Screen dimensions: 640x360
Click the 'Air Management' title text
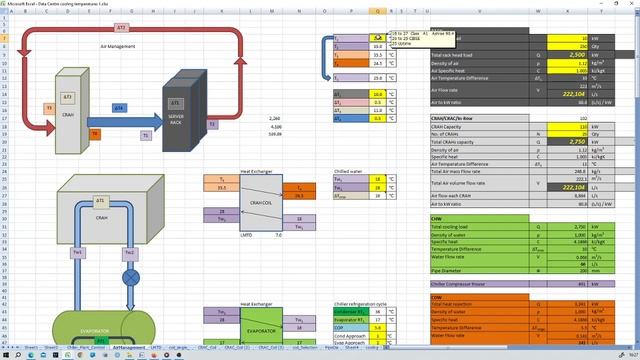click(118, 47)
